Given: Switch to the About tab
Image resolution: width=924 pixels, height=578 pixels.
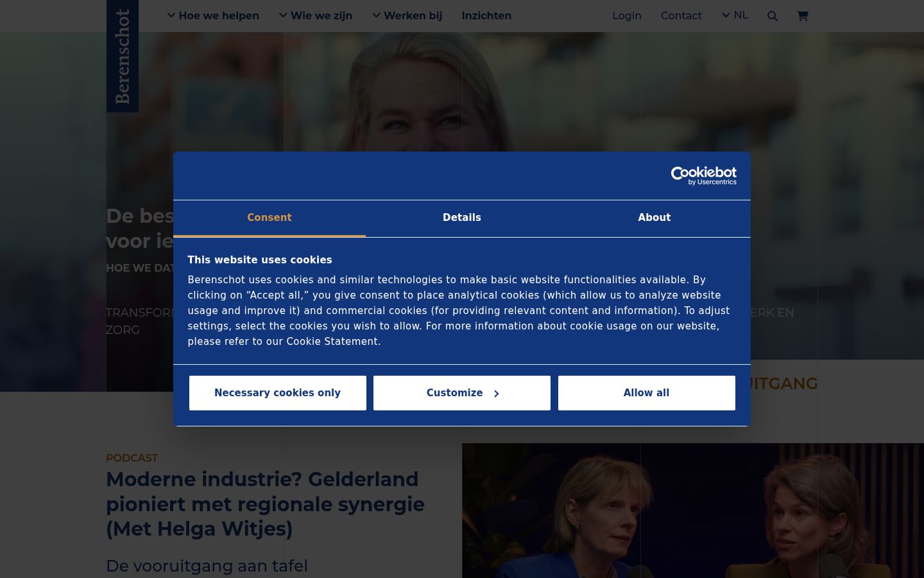Looking at the screenshot, I should 654,218.
